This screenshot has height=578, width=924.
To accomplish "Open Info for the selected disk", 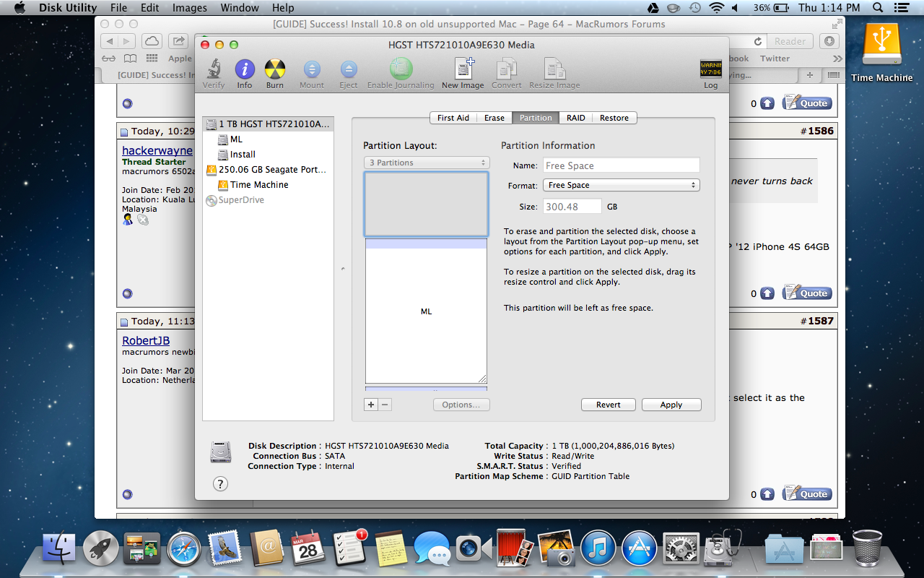I will click(x=245, y=74).
